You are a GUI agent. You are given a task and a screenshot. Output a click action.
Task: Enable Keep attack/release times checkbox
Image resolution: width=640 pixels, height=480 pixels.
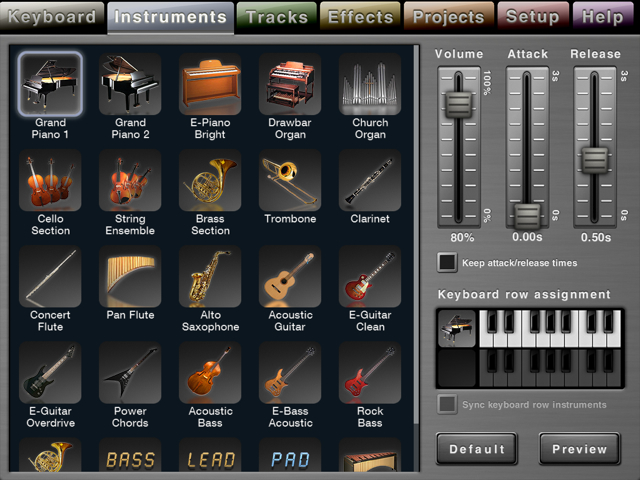[447, 263]
